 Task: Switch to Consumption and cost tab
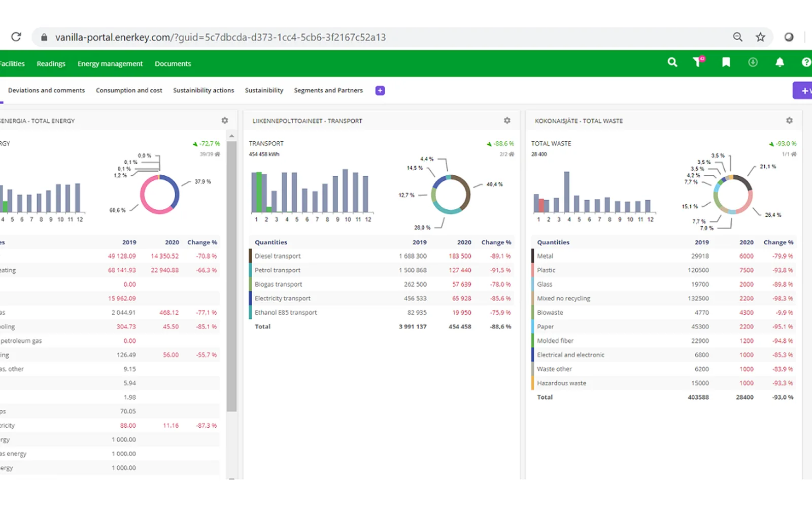pos(129,90)
